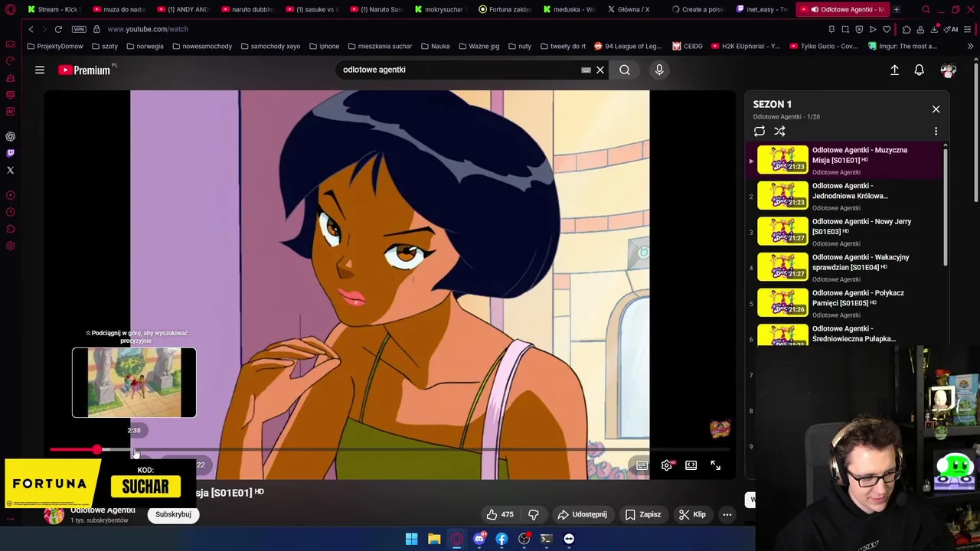Viewport: 980px width, 551px height.
Task: Open the ChatGPT icon in Opera sidebar
Action: [10, 136]
